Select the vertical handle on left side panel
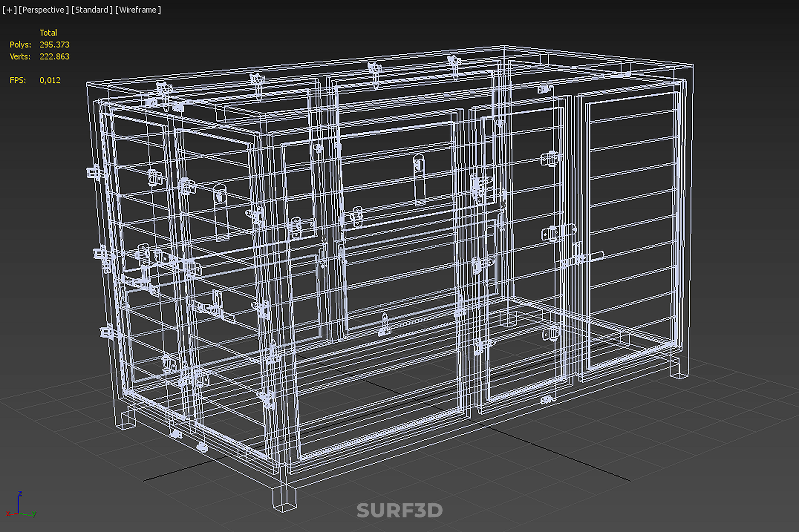 [220, 212]
